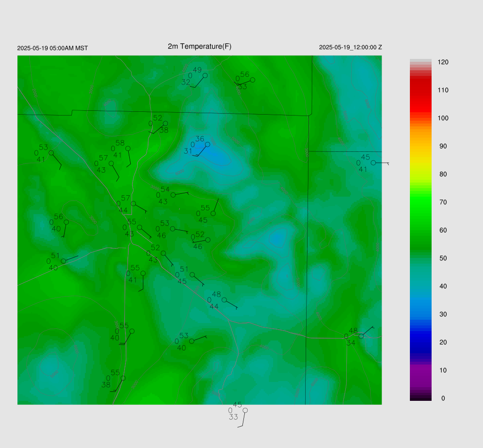Select the station circle reporting 58 over 41
Viewport: 483px width, 448px height.
pos(128,149)
